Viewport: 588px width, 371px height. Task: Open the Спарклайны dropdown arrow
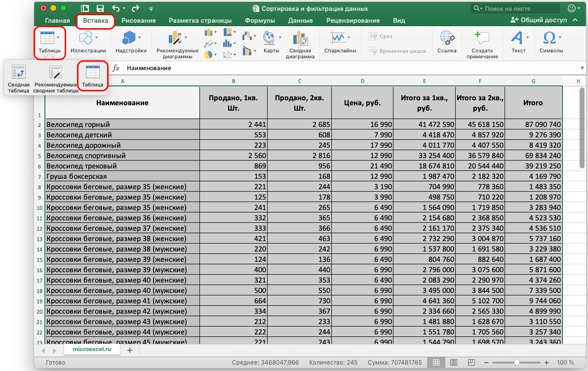click(x=349, y=38)
